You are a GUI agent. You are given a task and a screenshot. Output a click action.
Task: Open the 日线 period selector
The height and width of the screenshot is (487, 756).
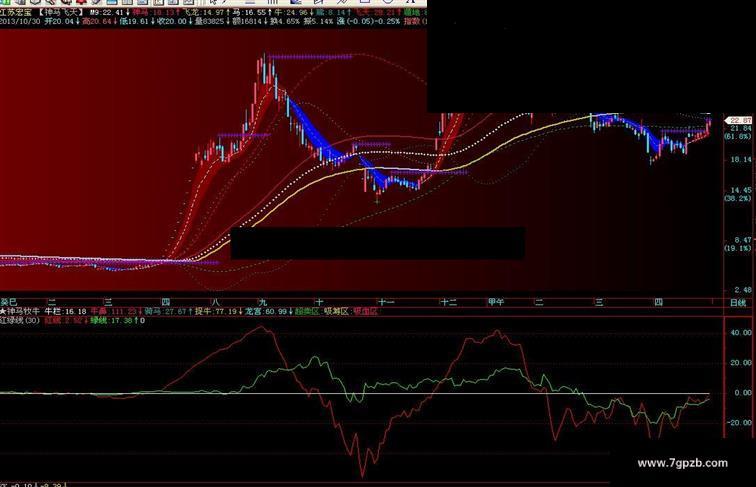738,303
